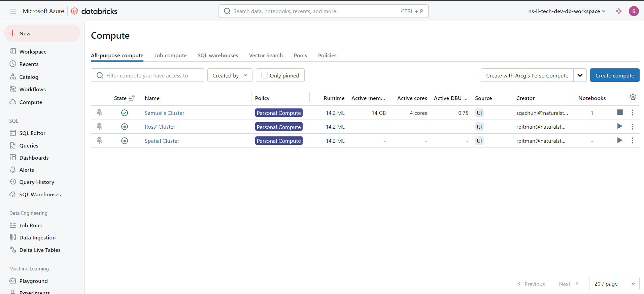644x294 pixels.
Task: Stop Samuel's Cluster
Action: pos(620,112)
